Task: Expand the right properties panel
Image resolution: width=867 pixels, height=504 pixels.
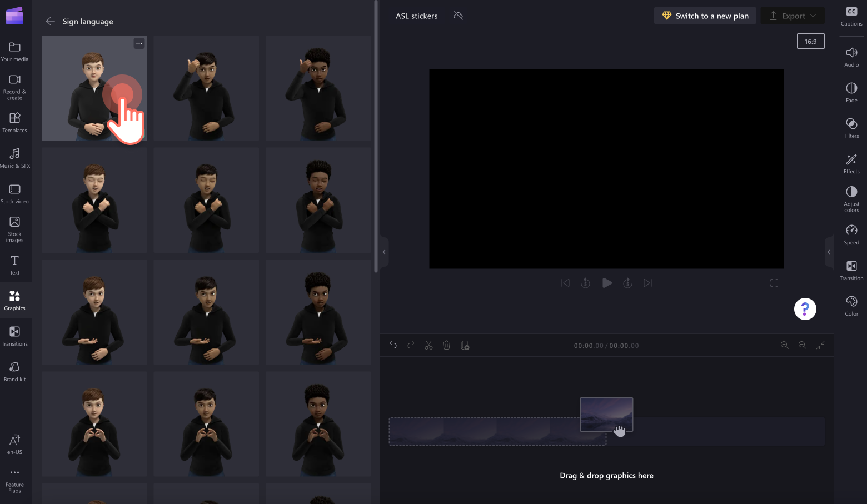Action: 829,252
